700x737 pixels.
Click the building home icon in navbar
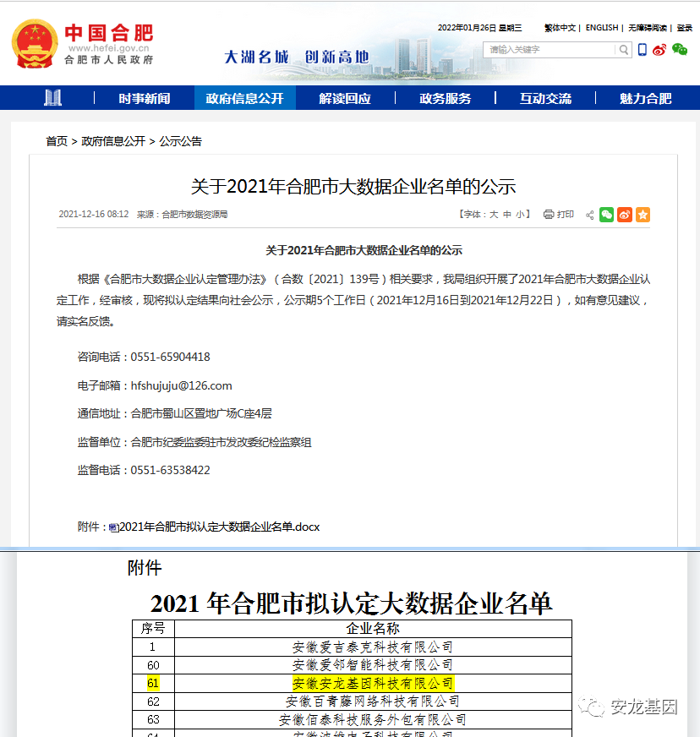coord(52,98)
